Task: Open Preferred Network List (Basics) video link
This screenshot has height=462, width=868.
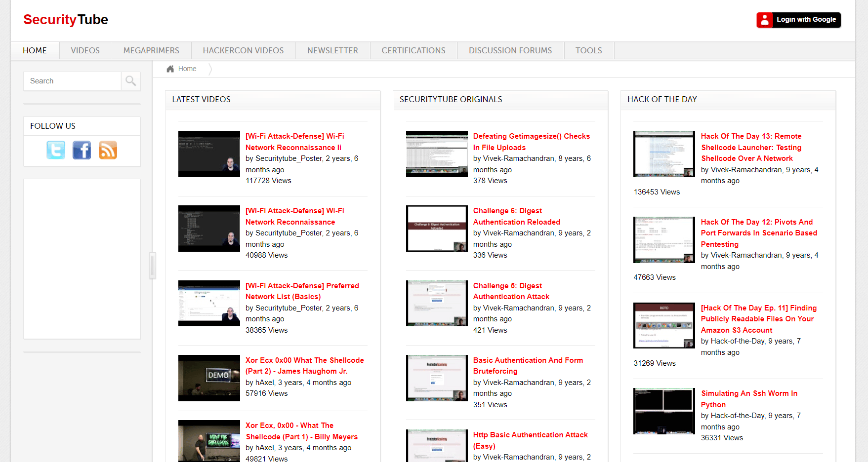Action: [302, 291]
